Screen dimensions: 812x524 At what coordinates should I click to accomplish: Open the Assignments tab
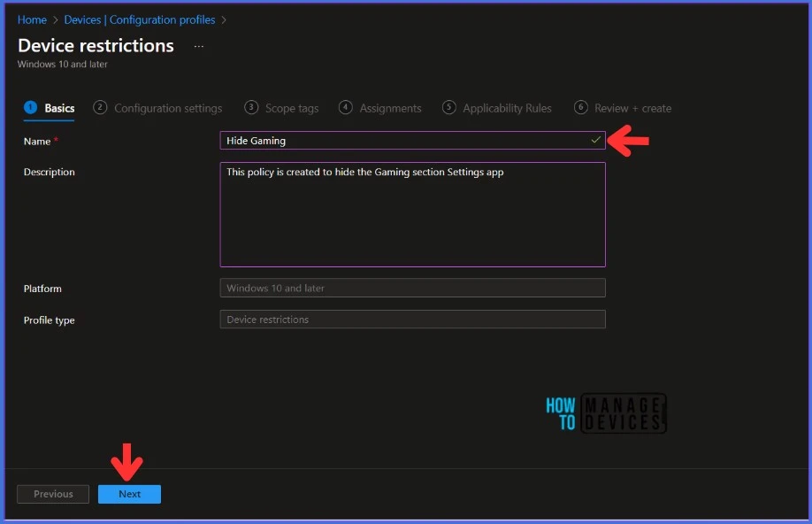tap(380, 108)
